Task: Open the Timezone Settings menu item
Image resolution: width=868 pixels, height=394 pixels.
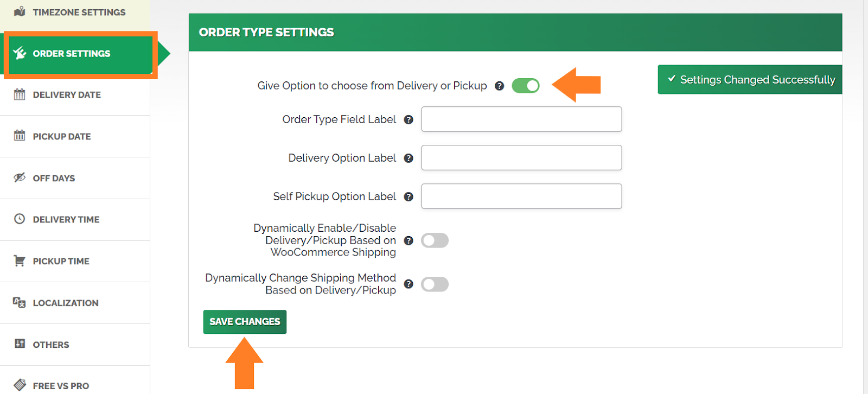Action: click(75, 13)
